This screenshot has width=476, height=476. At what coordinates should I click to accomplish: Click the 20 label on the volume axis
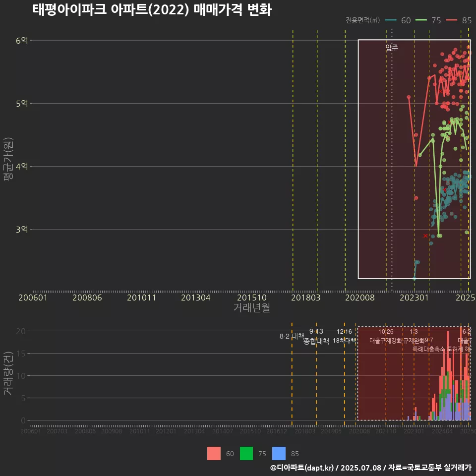point(21,331)
